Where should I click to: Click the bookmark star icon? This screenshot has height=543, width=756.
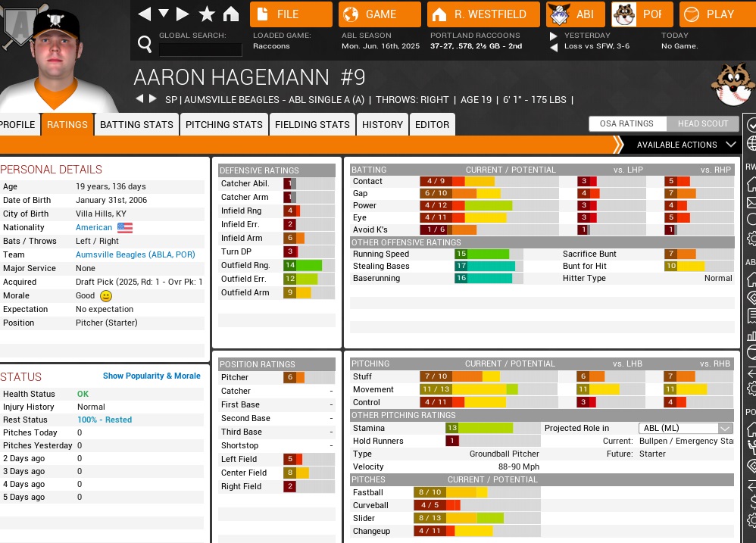tap(207, 14)
